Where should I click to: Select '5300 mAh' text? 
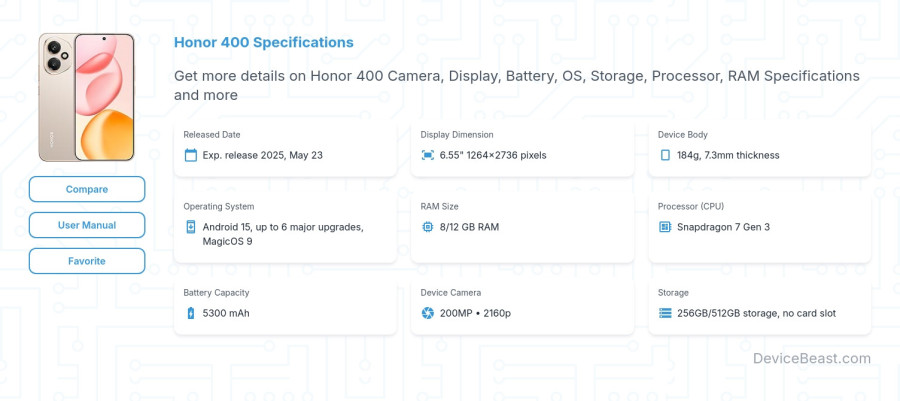coord(226,313)
